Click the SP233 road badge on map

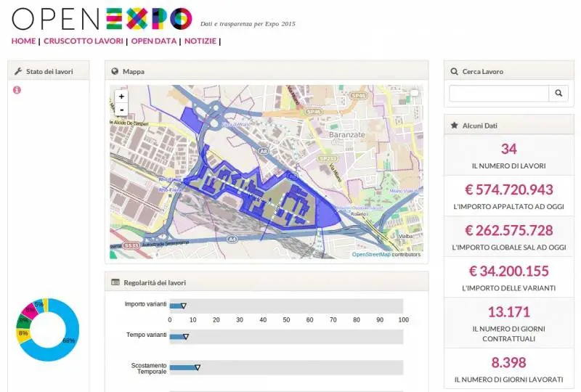[x=328, y=158]
